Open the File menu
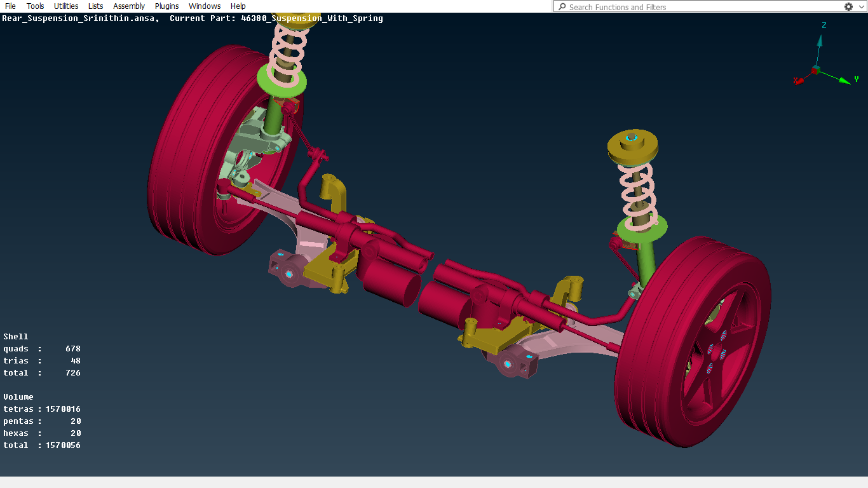868x488 pixels. click(10, 6)
